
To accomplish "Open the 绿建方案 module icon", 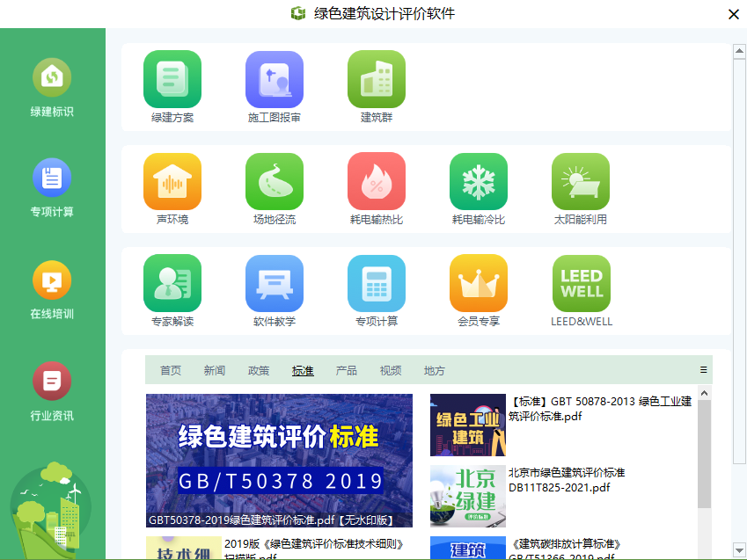I will click(x=172, y=80).
